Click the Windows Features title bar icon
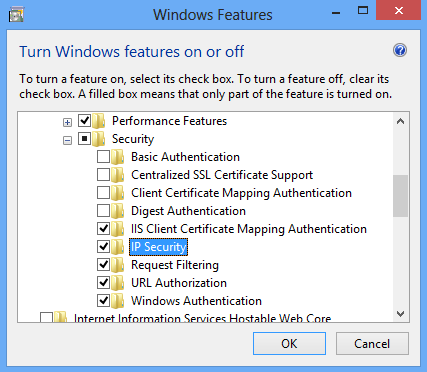The image size is (427, 372). coord(16,15)
